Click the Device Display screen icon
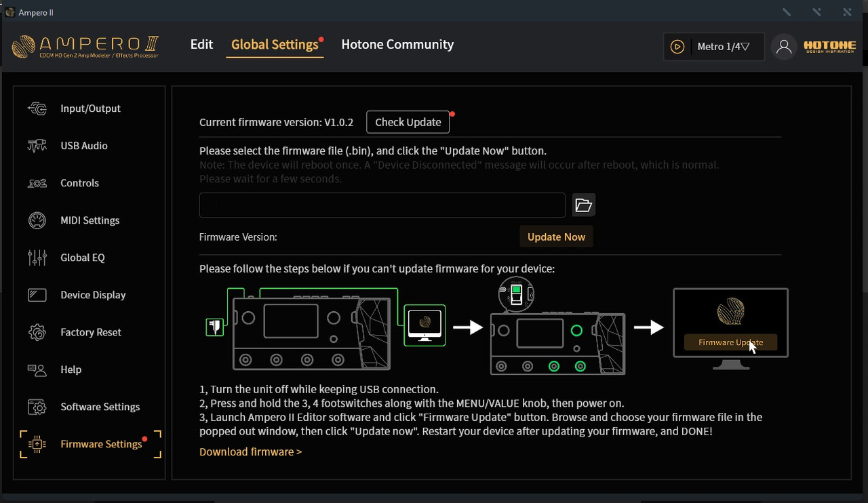Image resolution: width=868 pixels, height=503 pixels. (x=37, y=295)
